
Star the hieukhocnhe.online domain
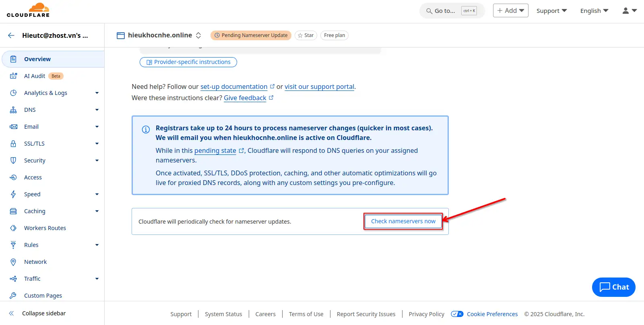coord(305,35)
